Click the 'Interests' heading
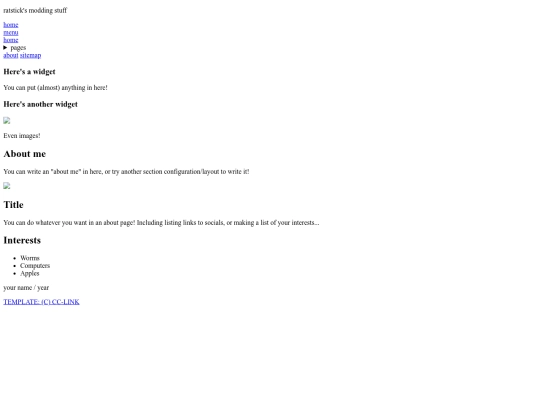540x405 pixels. 22,240
